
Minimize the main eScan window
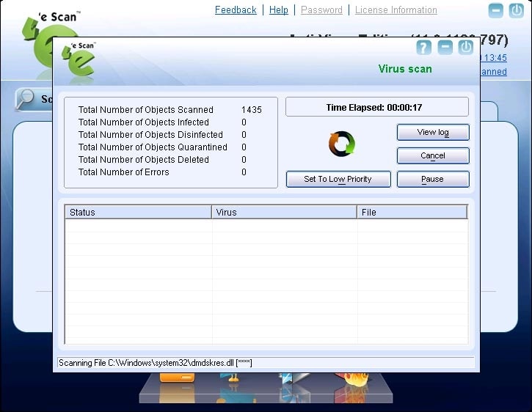coord(496,10)
